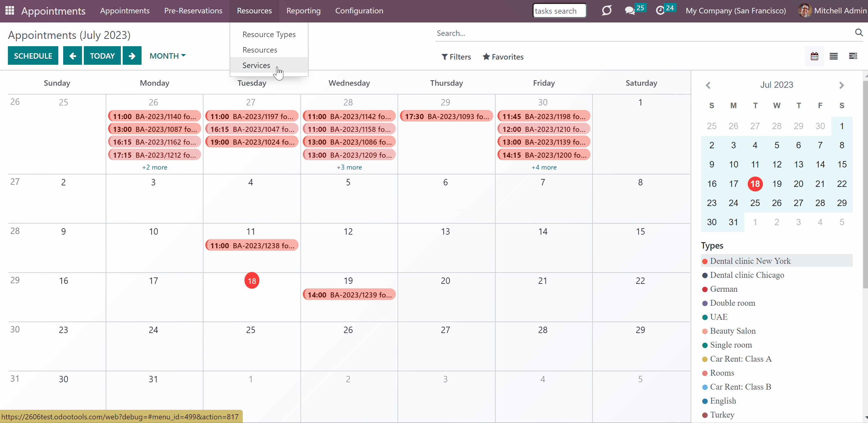Image resolution: width=868 pixels, height=423 pixels.
Task: Open the 14:00 BA-2023/1239 appointment
Action: coord(349,294)
